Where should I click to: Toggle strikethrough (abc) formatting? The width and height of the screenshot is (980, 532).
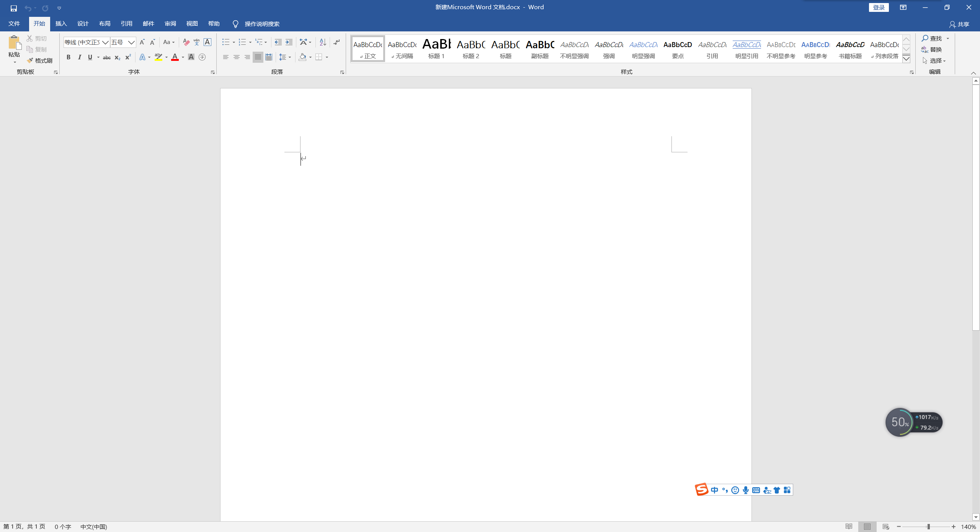coord(107,57)
